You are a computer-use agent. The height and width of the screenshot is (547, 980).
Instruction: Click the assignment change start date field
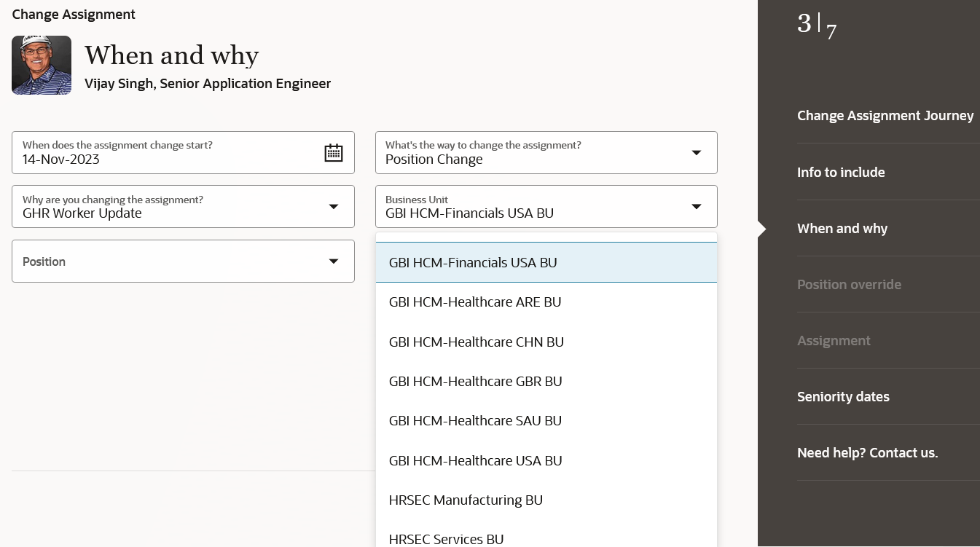(183, 152)
